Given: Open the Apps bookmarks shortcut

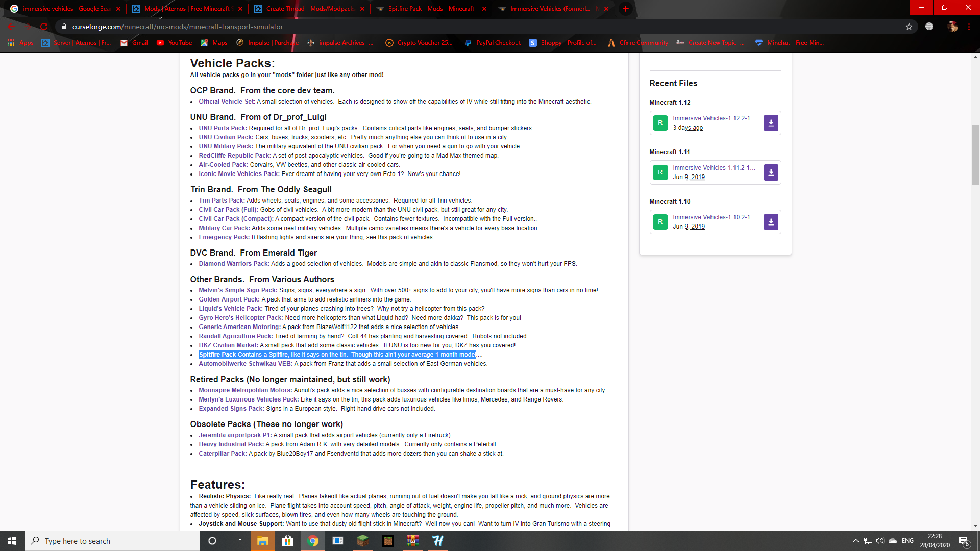Looking at the screenshot, I should [x=20, y=43].
